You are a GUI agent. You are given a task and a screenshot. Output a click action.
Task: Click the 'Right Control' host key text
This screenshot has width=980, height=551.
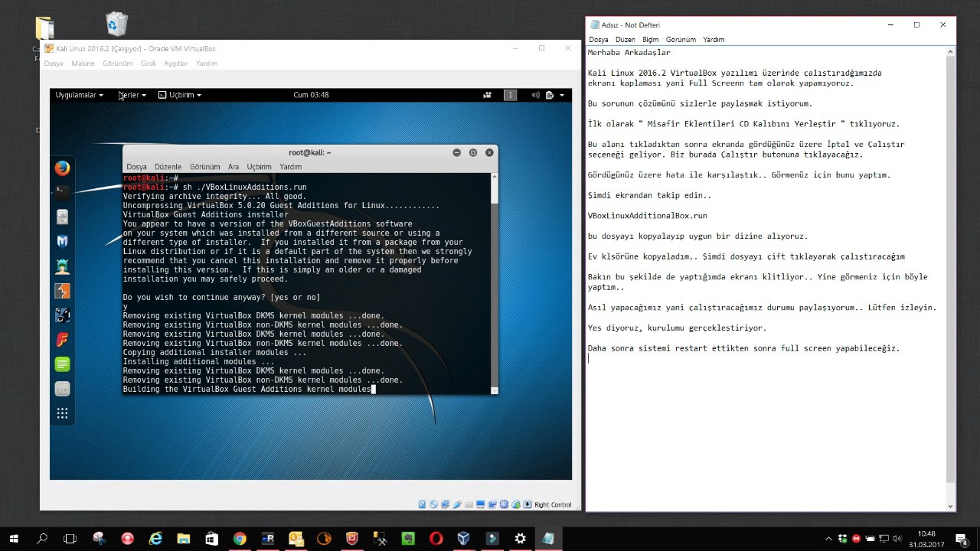click(x=553, y=505)
